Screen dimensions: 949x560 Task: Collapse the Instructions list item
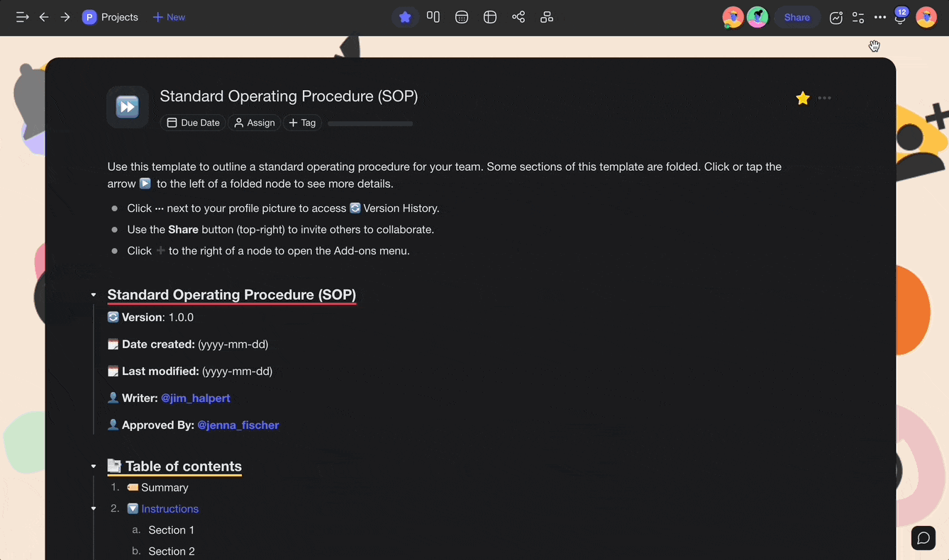[x=94, y=509]
